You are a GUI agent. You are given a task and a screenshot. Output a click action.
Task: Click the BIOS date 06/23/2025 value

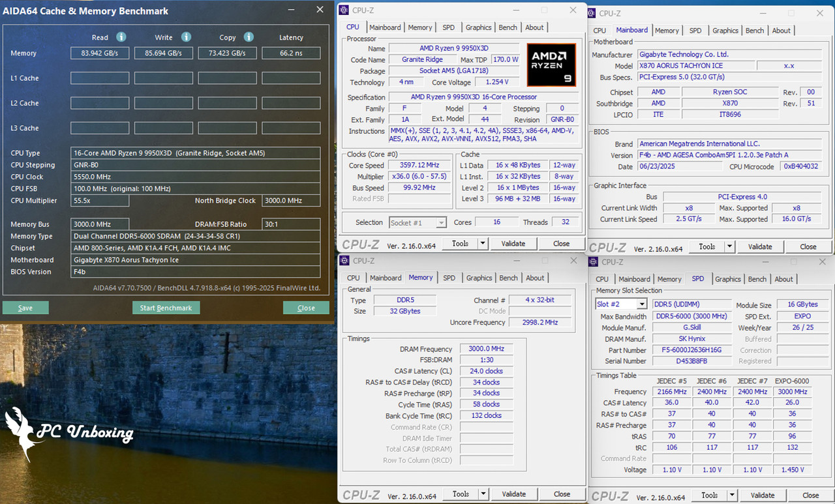680,166
